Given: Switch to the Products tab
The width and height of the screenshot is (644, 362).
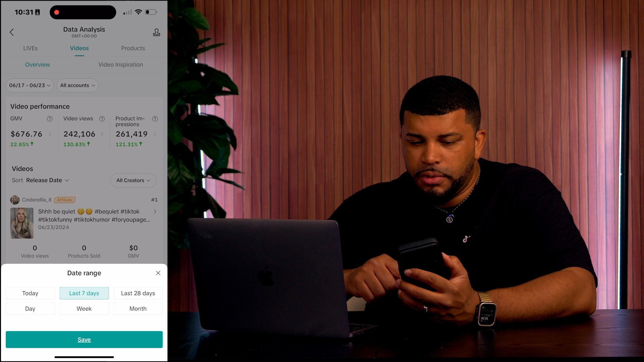Looking at the screenshot, I should pyautogui.click(x=133, y=48).
